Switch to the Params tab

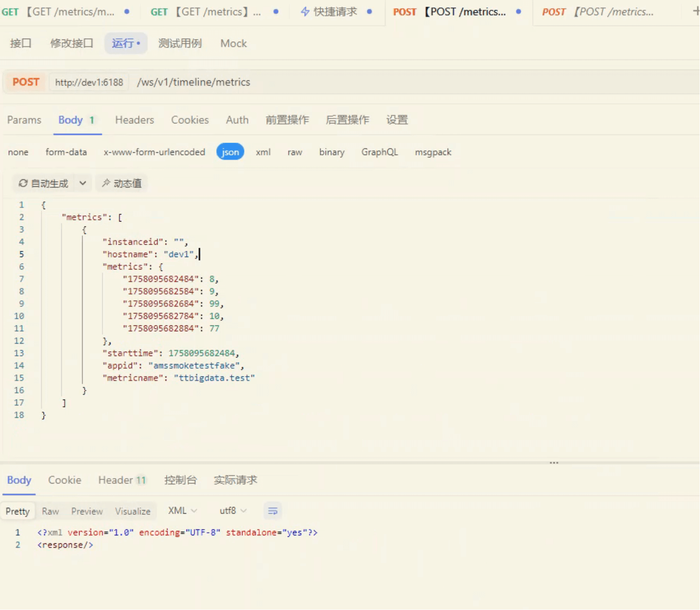24,120
